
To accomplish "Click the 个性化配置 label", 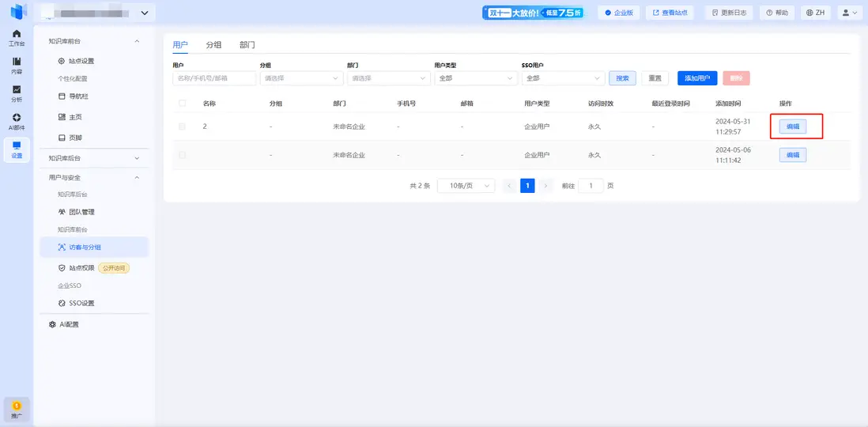I will click(x=73, y=78).
